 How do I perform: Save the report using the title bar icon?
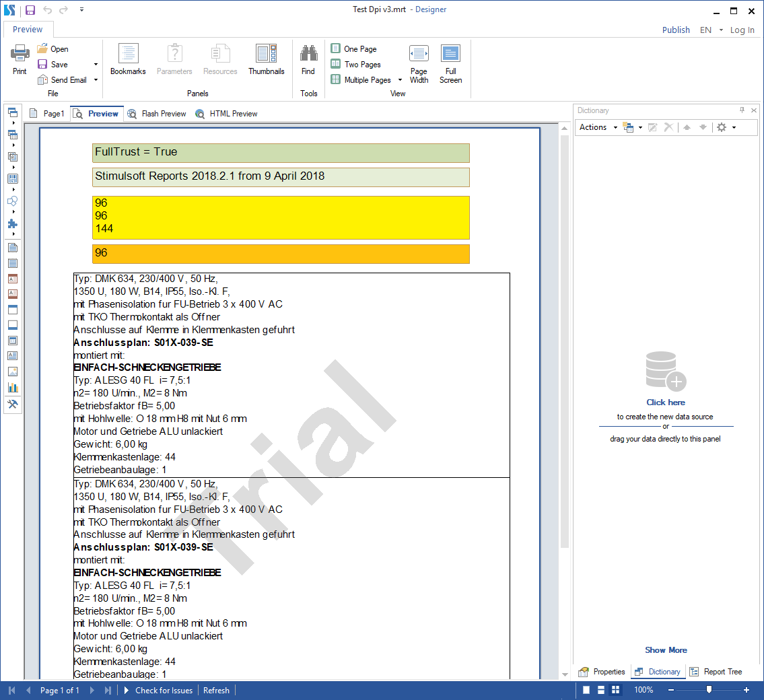point(30,9)
